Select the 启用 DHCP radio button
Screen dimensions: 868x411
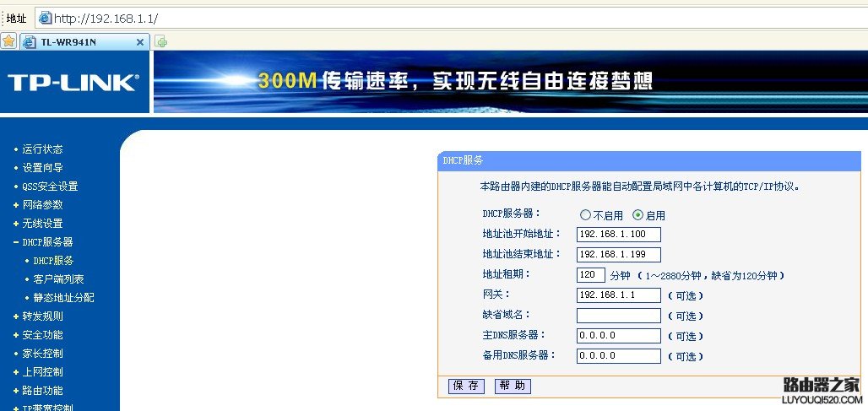click(637, 215)
